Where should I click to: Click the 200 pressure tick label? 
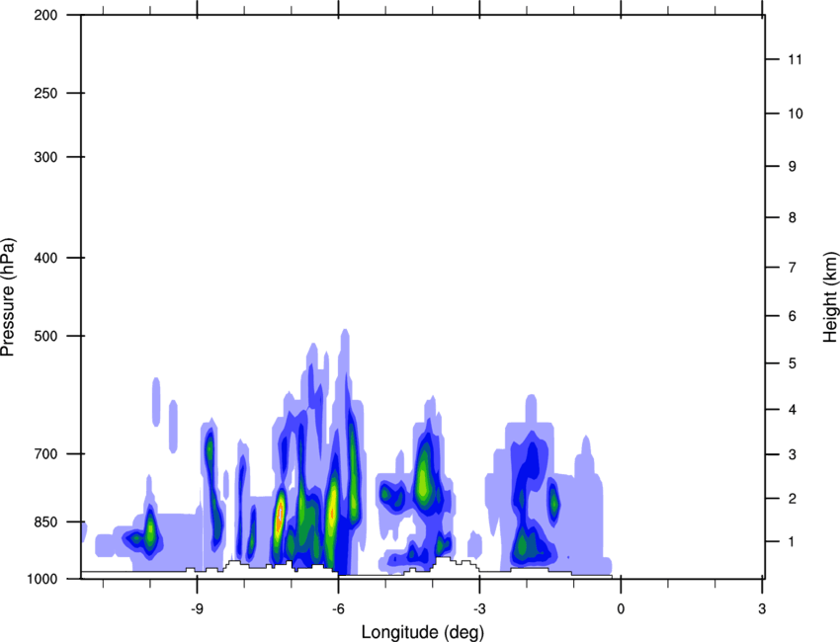(x=45, y=15)
